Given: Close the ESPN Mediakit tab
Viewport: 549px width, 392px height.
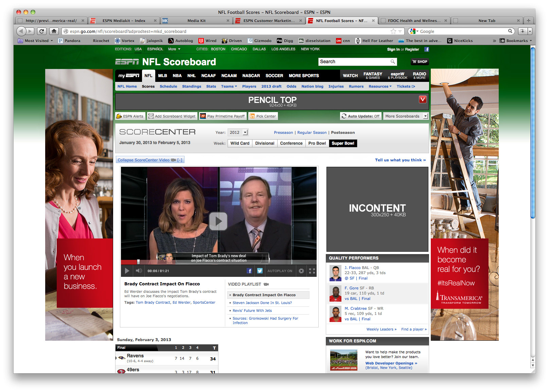Looking at the screenshot, I should tap(155, 21).
